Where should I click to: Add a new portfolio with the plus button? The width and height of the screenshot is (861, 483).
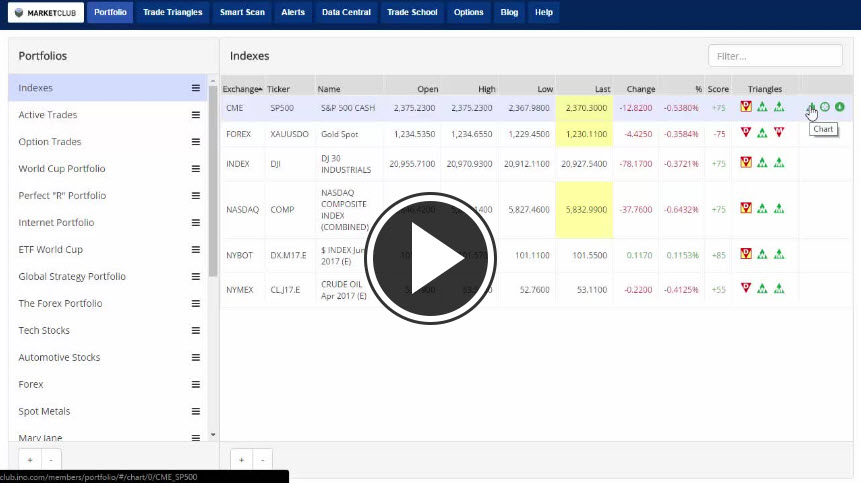(30, 460)
